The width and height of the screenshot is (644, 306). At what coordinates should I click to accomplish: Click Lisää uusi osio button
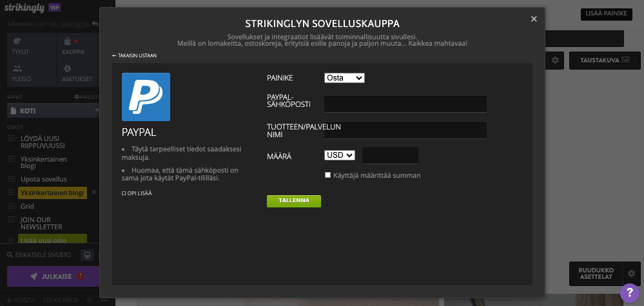[x=53, y=240]
